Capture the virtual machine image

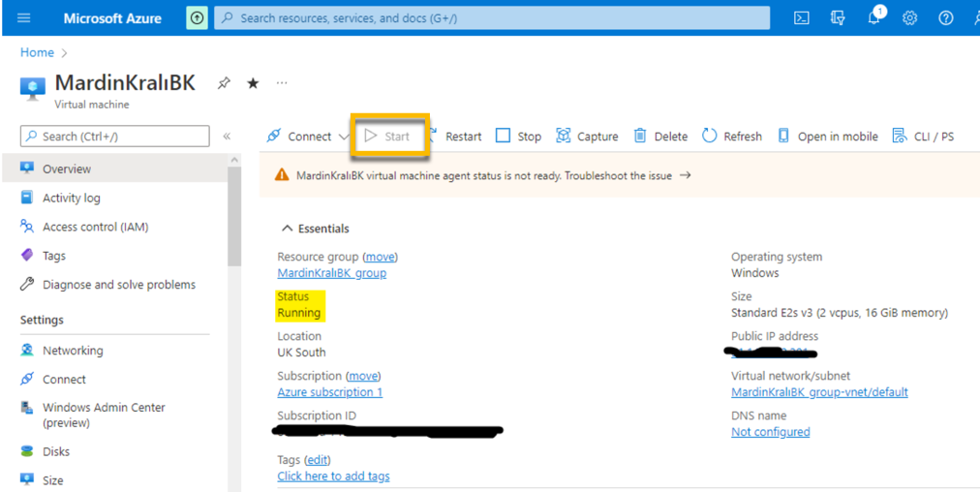(587, 137)
